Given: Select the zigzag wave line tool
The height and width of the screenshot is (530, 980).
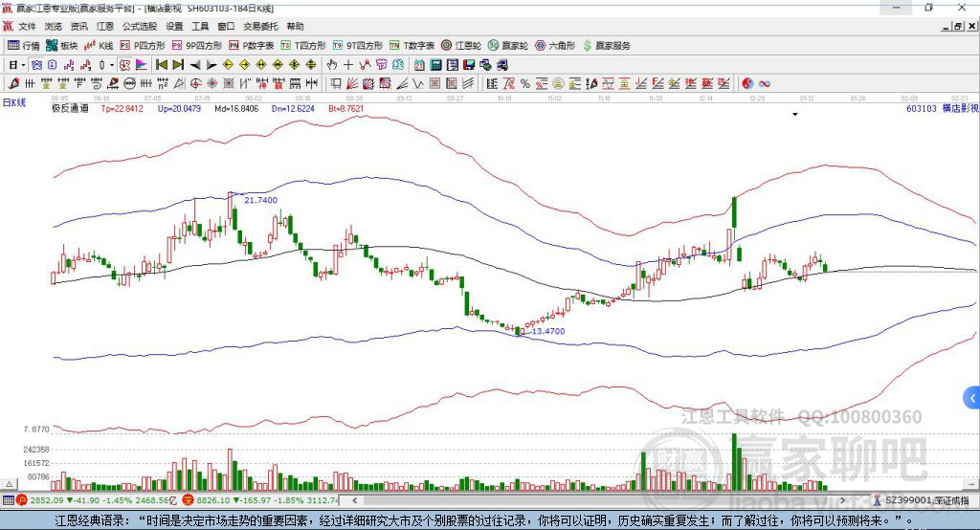Looking at the screenshot, I should pos(418,84).
